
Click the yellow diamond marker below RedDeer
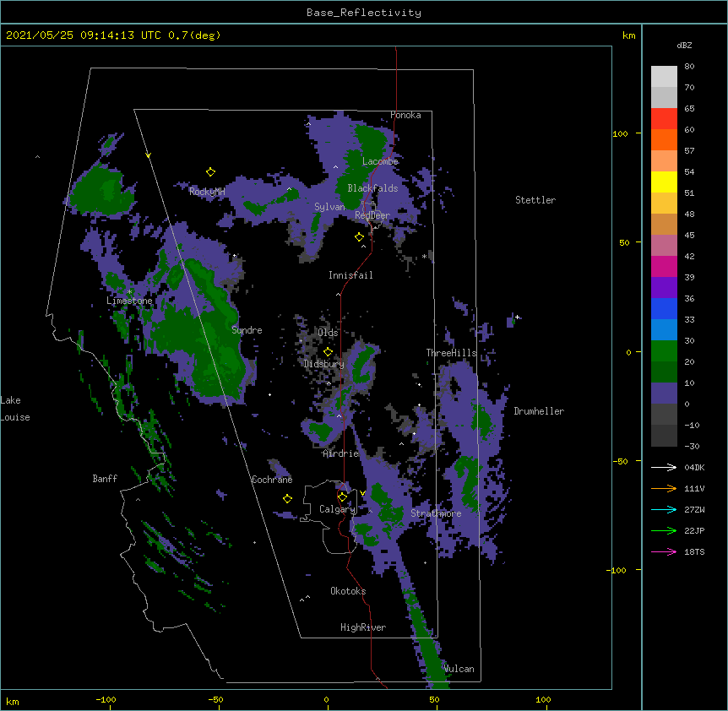pyautogui.click(x=359, y=237)
